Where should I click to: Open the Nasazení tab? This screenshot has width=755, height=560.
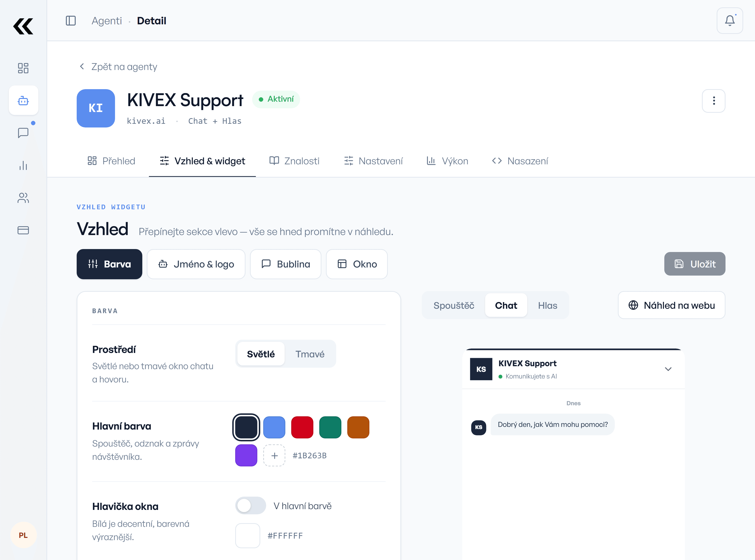[520, 161]
